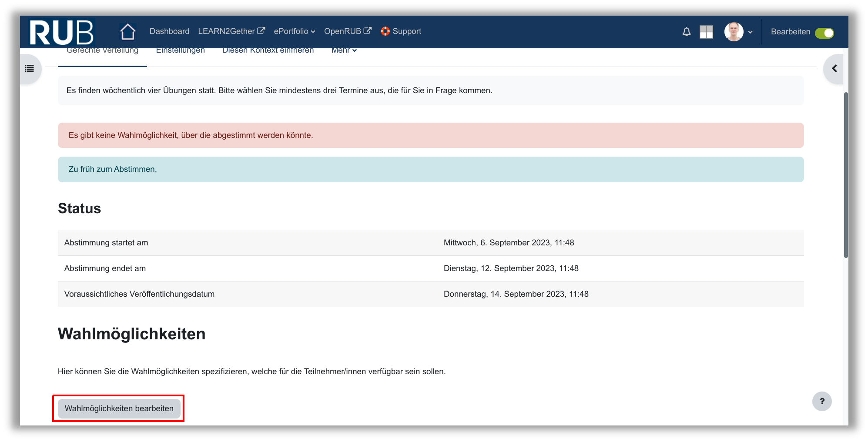
Task: Select the Gerechte Verteilung tab
Action: click(102, 50)
